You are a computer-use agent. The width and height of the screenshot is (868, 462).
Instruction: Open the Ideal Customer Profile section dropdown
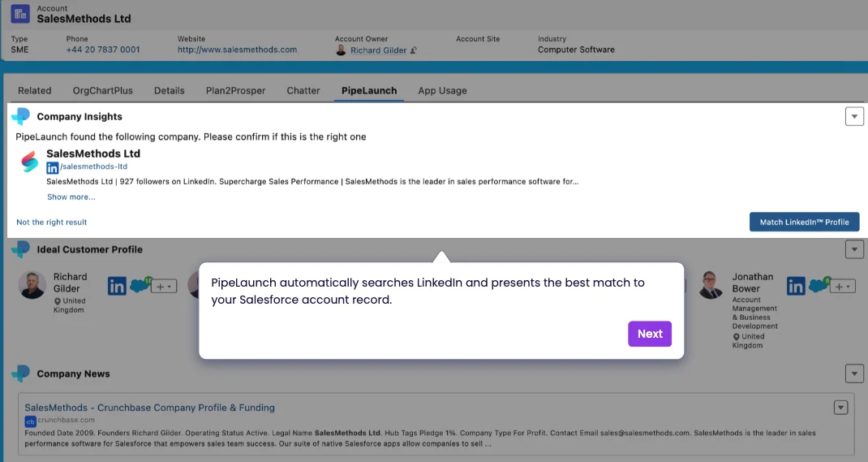coord(854,249)
